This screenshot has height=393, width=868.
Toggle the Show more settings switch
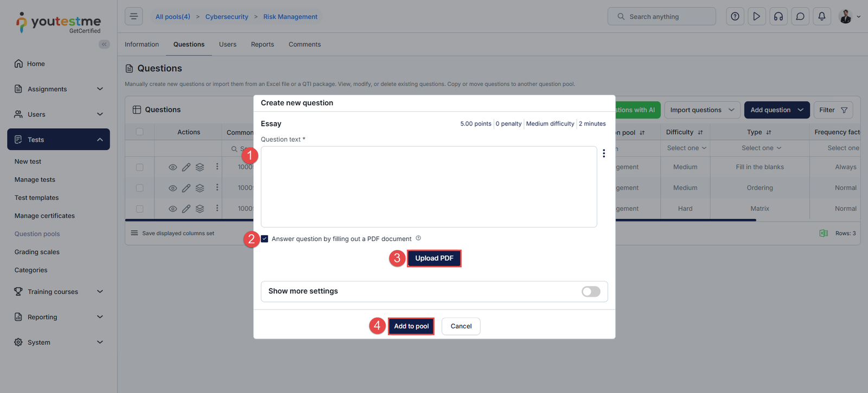[x=591, y=291]
